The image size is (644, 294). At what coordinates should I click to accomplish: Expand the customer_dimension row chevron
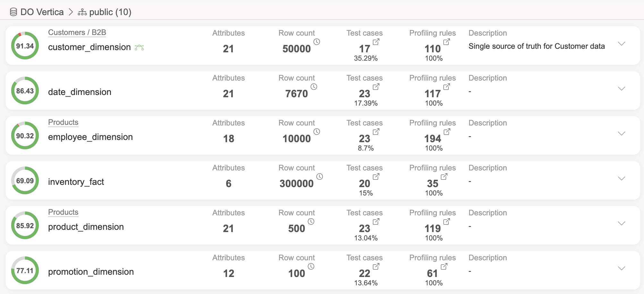622,44
